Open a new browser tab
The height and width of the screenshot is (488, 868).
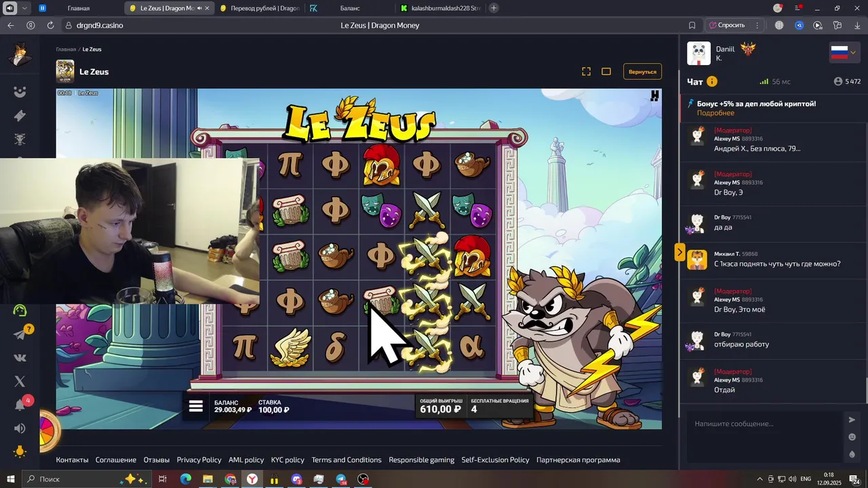coord(494,8)
